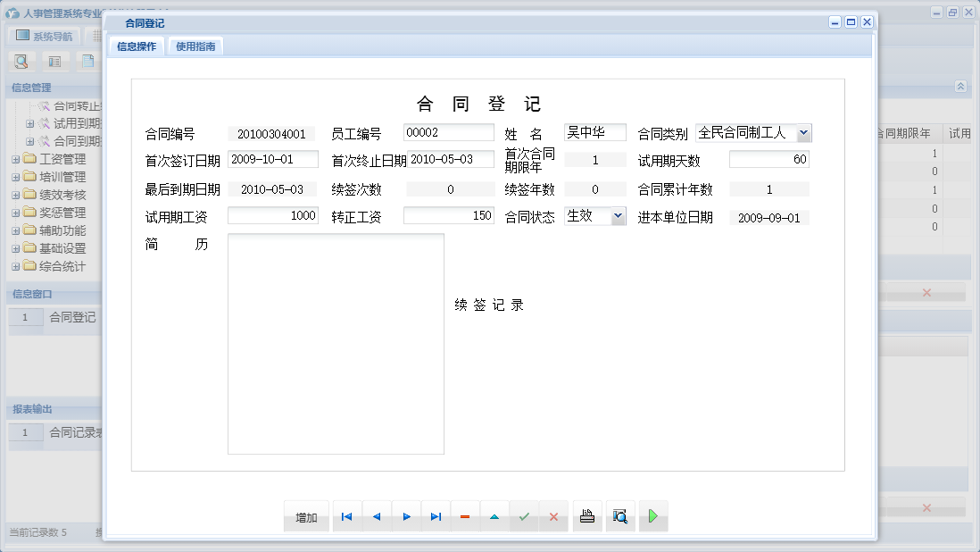This screenshot has height=552, width=980.
Task: Click the print icon below the form
Action: [586, 516]
